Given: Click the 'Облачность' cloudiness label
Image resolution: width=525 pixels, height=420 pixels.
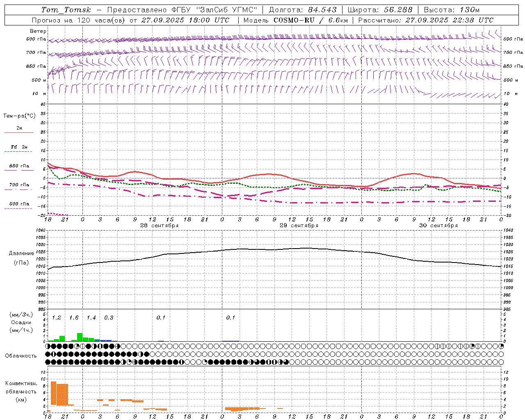Looking at the screenshot, I should (21, 356).
